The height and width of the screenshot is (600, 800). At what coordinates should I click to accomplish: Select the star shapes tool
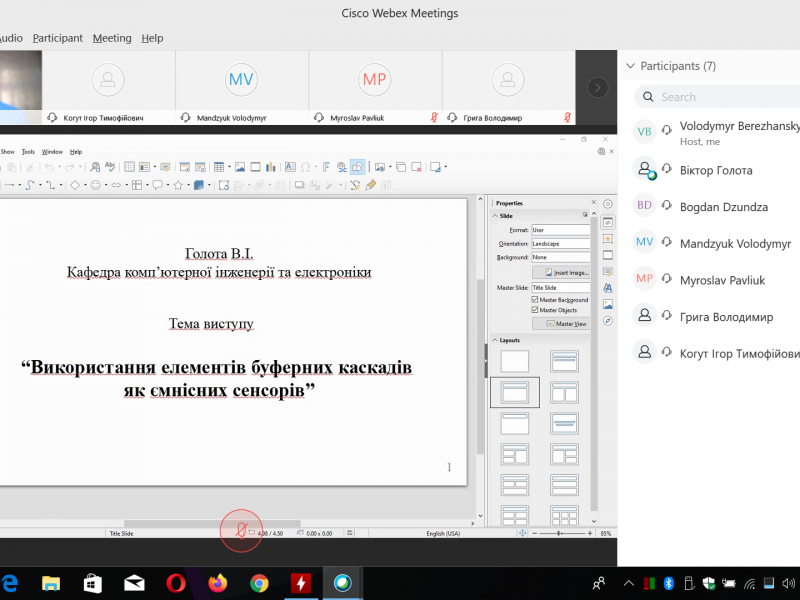click(x=177, y=185)
